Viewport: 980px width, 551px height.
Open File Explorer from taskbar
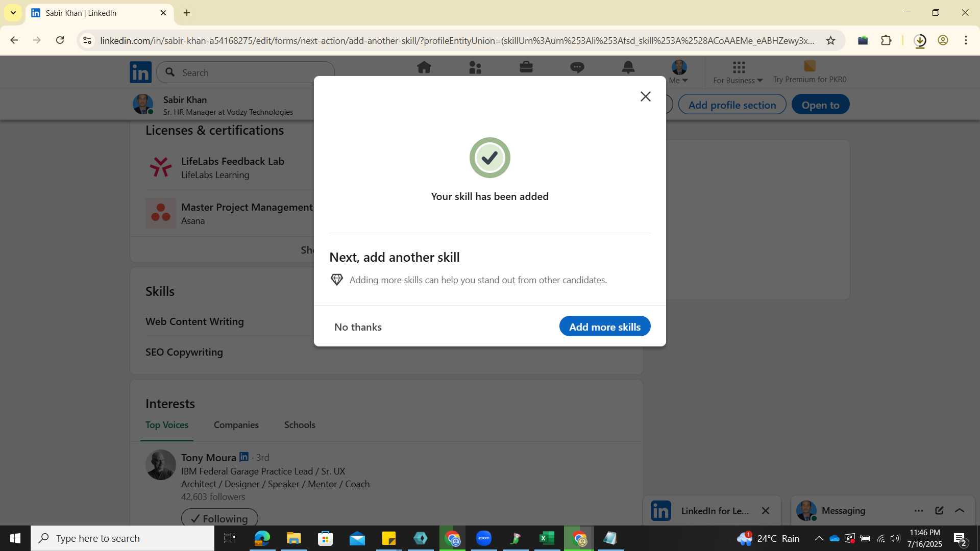(x=293, y=538)
